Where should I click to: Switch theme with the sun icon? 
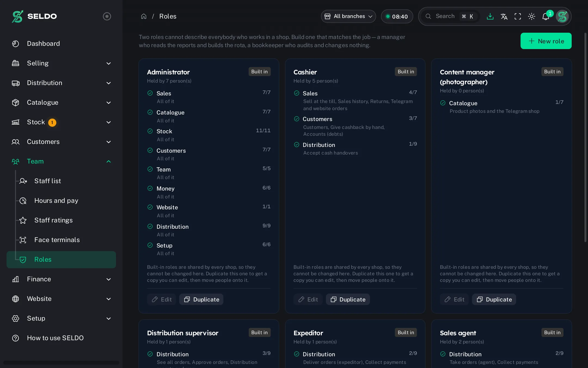(532, 16)
